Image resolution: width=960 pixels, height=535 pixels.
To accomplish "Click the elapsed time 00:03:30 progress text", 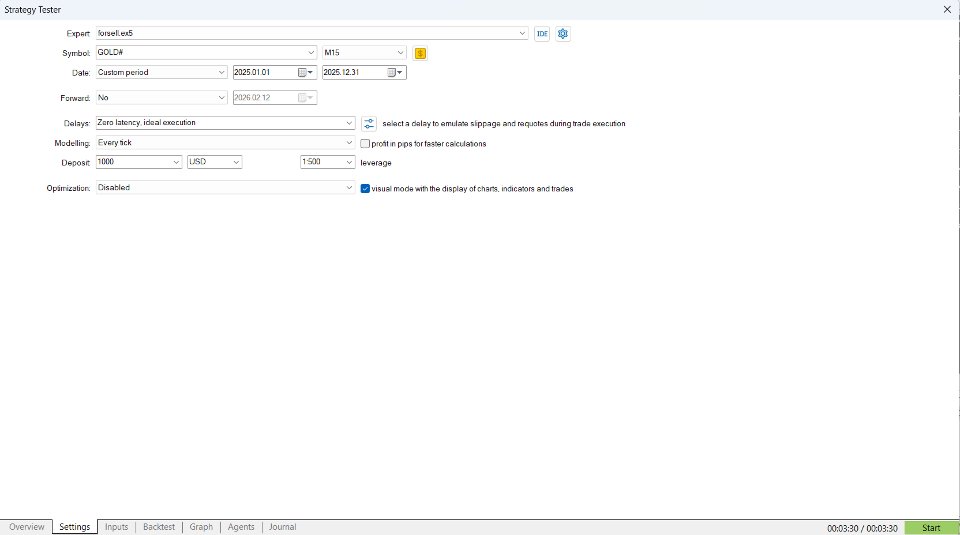I will click(862, 528).
